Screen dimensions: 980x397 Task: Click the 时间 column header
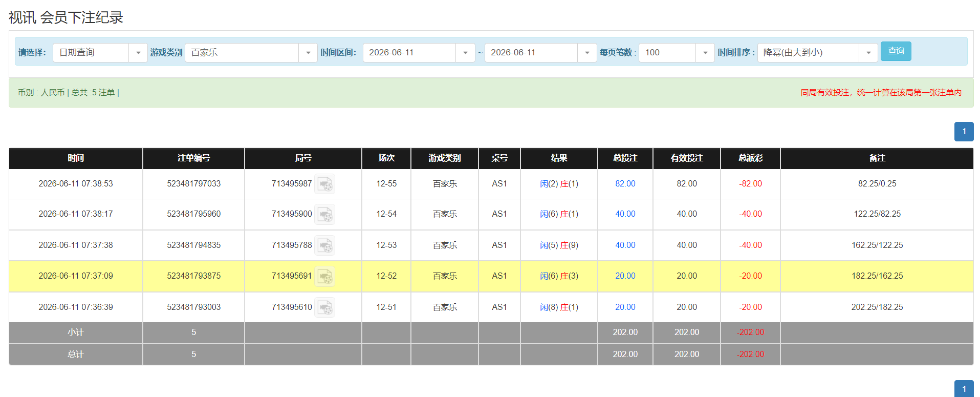tap(76, 158)
